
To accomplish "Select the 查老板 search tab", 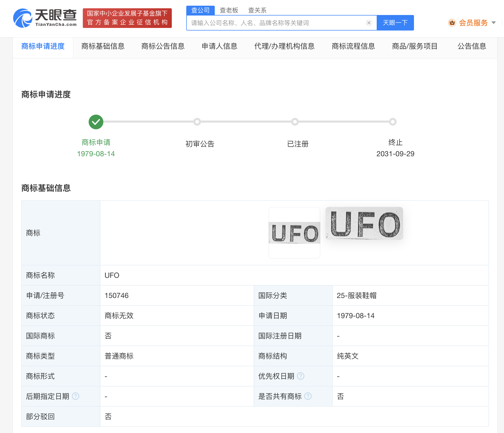I will [229, 10].
